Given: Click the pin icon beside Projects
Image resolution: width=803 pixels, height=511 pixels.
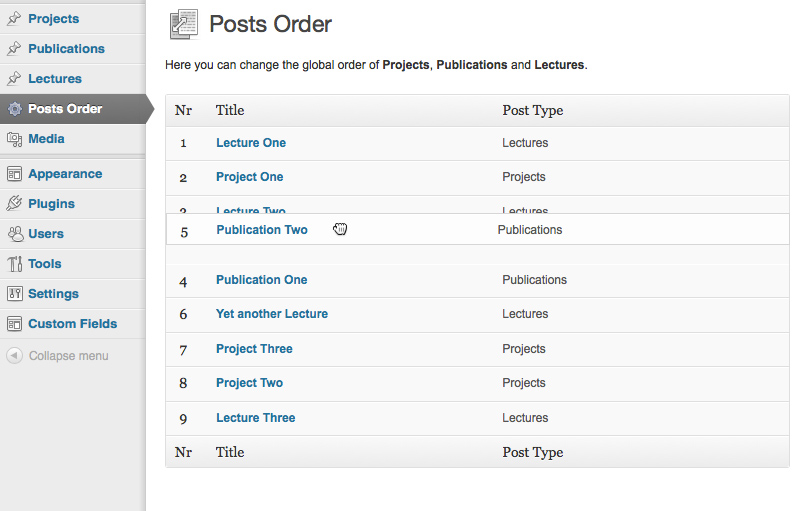Looking at the screenshot, I should pyautogui.click(x=14, y=18).
